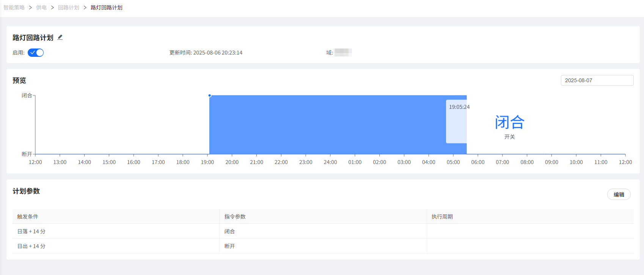644x275 pixels.
Task: Open the 2025-08-07 date picker field
Action: coord(597,80)
